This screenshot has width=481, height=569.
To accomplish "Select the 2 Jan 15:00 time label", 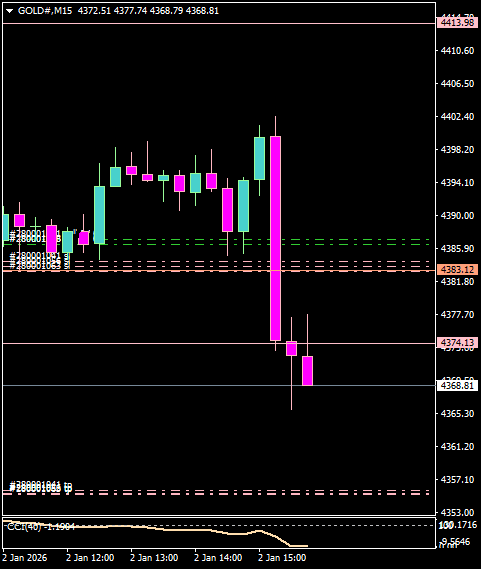I will (x=282, y=557).
